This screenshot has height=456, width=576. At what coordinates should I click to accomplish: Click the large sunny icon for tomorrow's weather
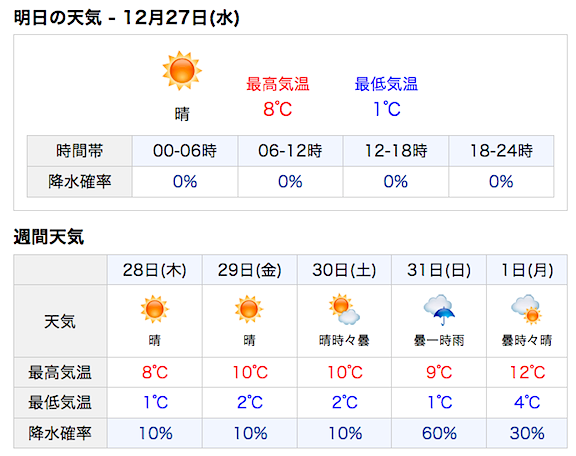tap(182, 71)
